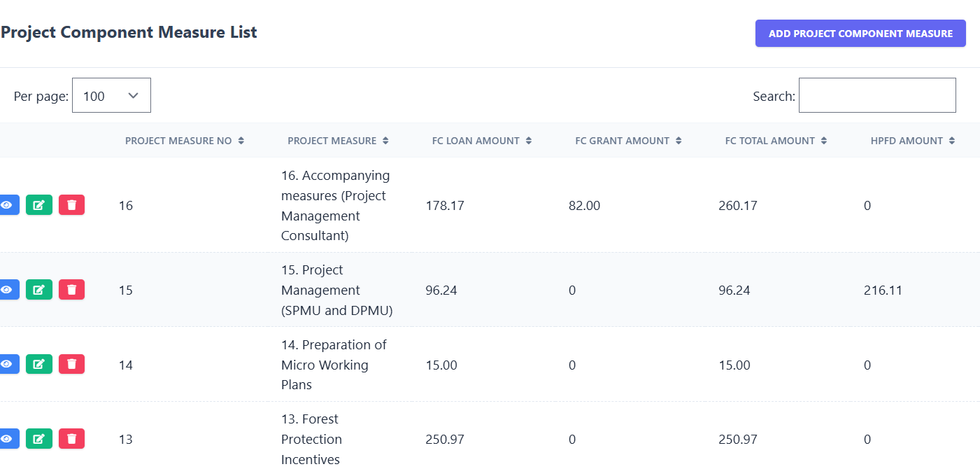Screen dimensions: 980x469
Task: Click the Project Component Measure List heading
Action: (x=129, y=32)
